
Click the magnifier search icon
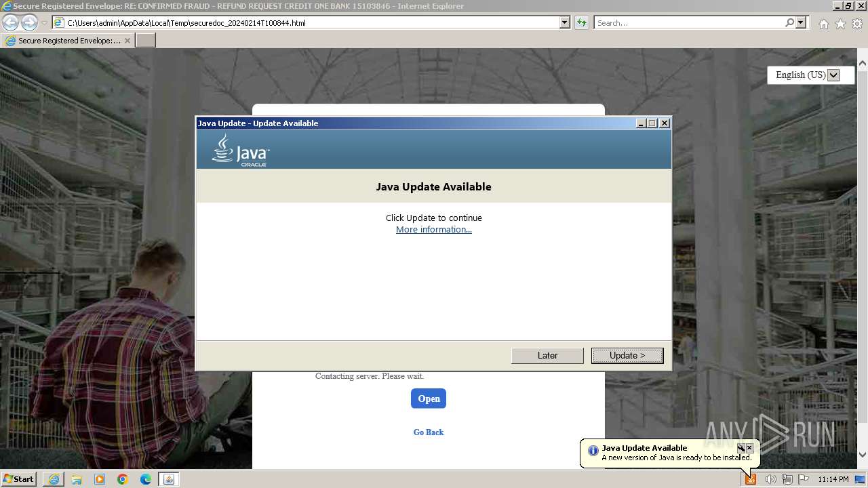[x=789, y=22]
